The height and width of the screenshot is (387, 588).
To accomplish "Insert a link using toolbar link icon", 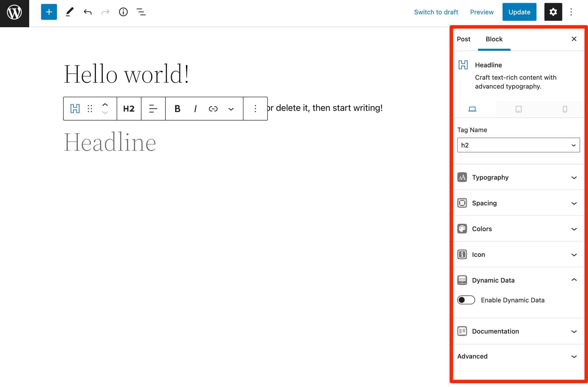I will click(213, 109).
